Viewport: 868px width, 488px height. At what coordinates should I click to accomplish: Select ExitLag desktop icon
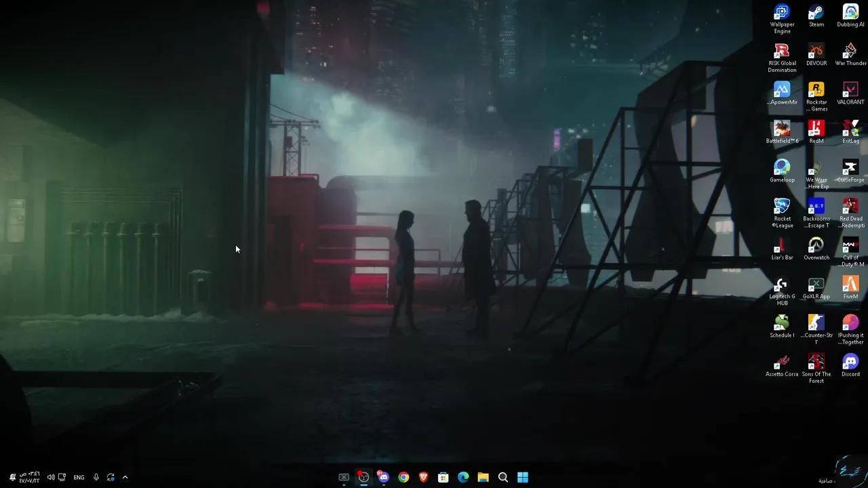[x=850, y=132]
